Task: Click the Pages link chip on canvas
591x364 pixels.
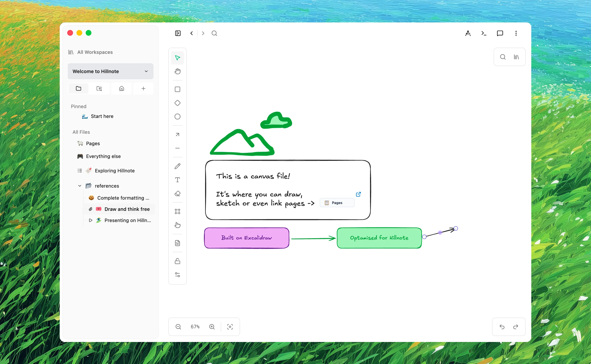Action: click(337, 203)
